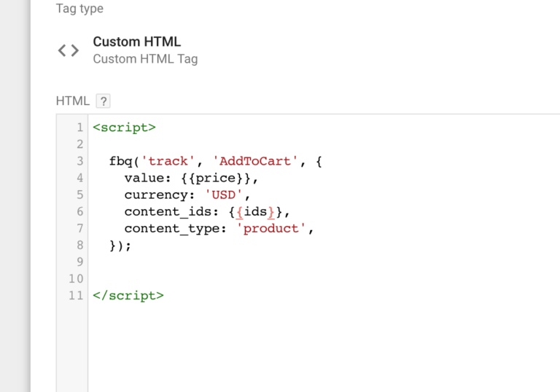Click the fbq track AddToCart line

tap(215, 161)
